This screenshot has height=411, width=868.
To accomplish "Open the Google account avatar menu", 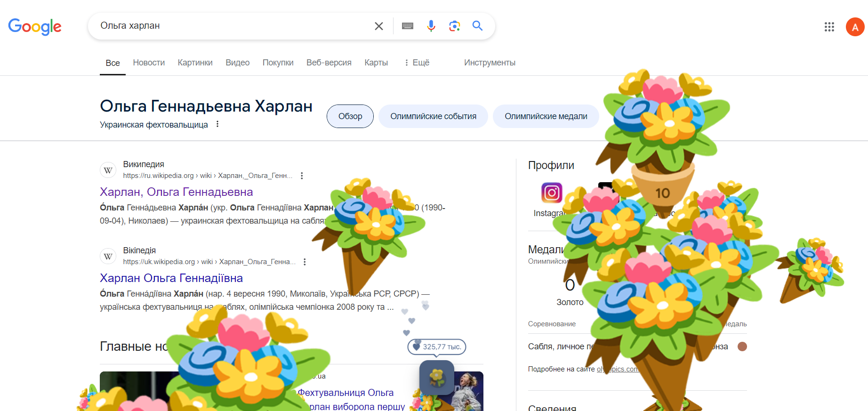I will pos(855,27).
